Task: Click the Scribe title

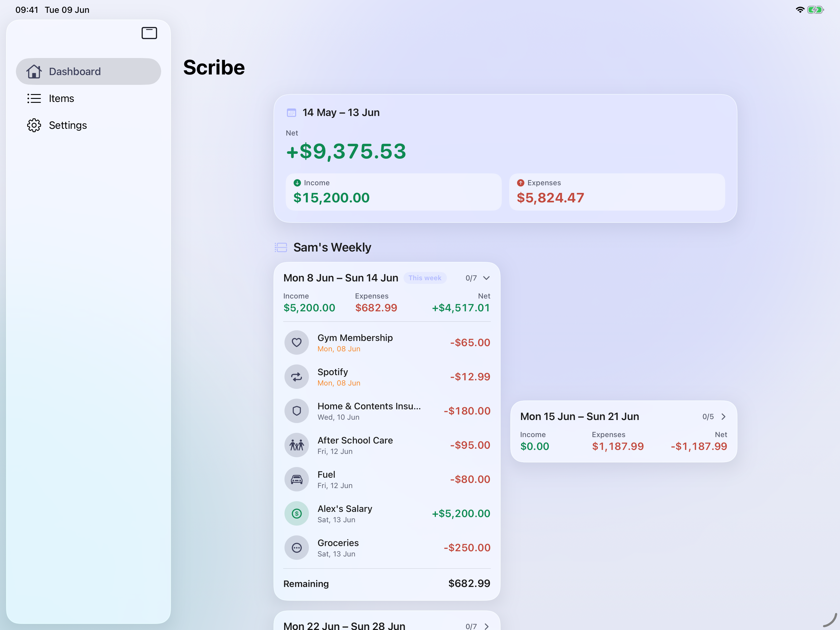Action: 214,67
